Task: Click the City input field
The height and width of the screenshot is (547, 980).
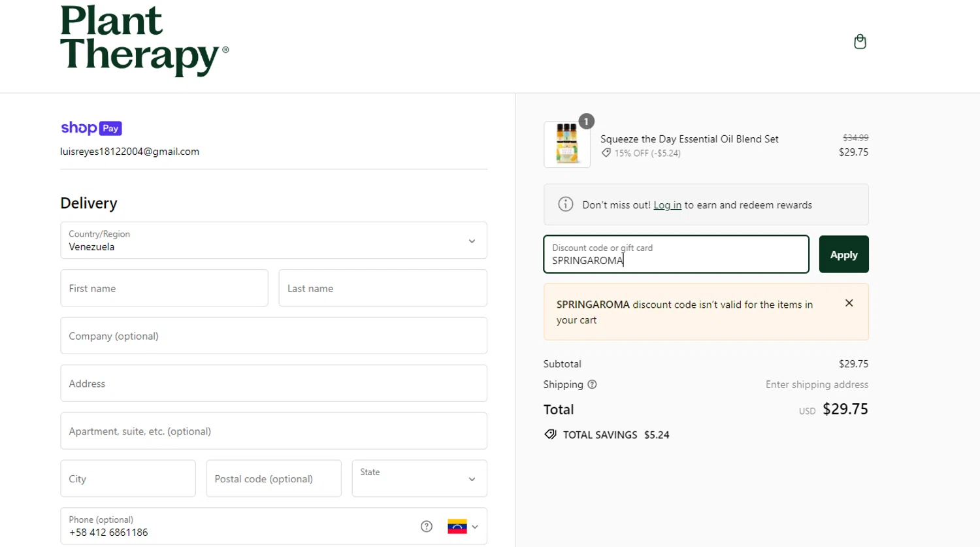Action: 128,478
